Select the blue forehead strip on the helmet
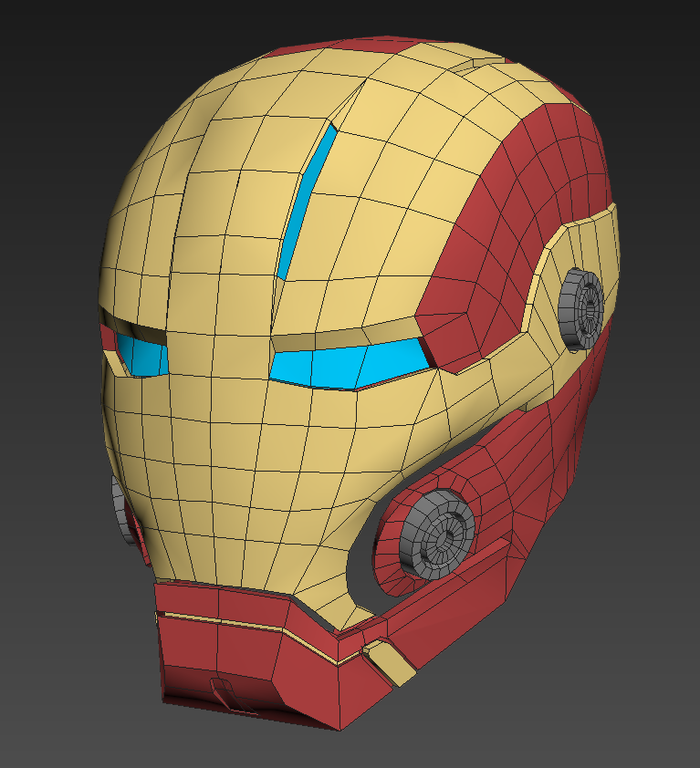 (308, 202)
